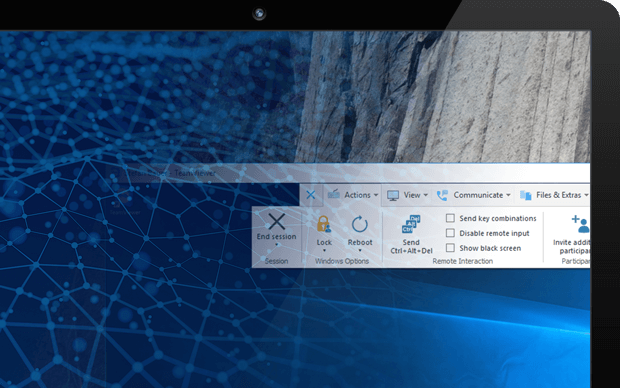Click the Send Ctrl+Alt+Del keys icon
Screen dimensions: 620x388
[x=411, y=224]
